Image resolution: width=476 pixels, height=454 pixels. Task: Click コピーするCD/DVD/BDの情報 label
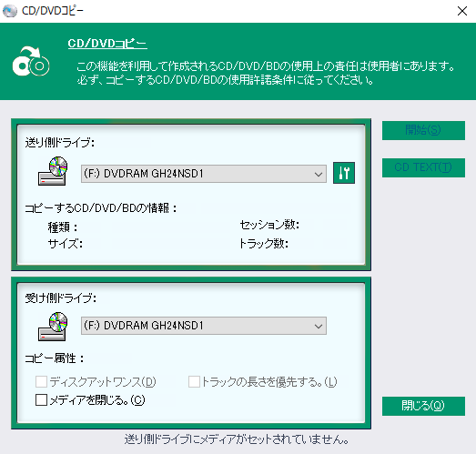[x=100, y=208]
